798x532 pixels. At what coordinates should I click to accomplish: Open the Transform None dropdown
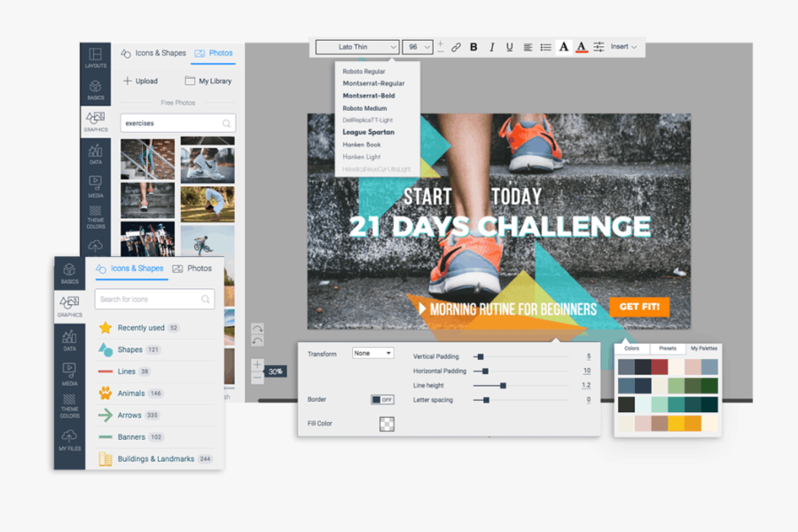point(372,353)
